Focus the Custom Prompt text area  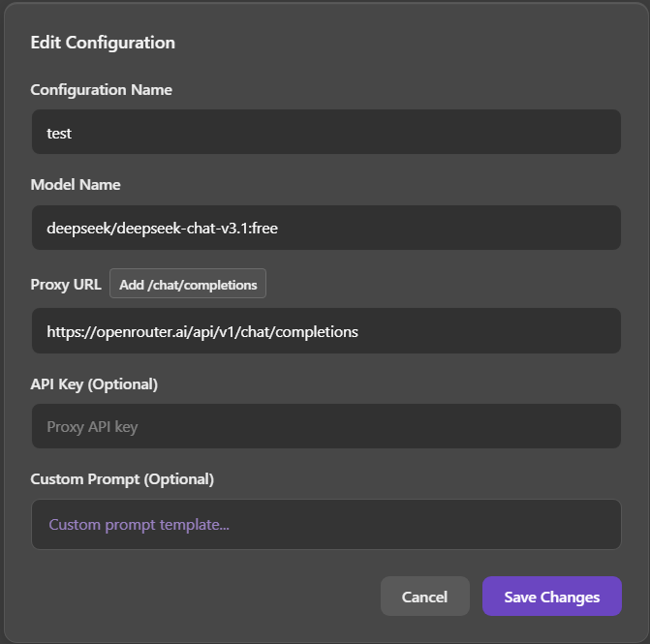click(325, 524)
